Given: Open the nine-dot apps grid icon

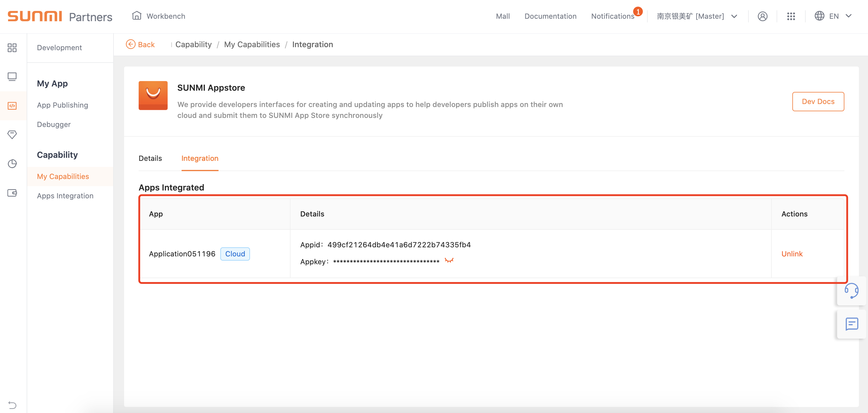Looking at the screenshot, I should [x=791, y=16].
